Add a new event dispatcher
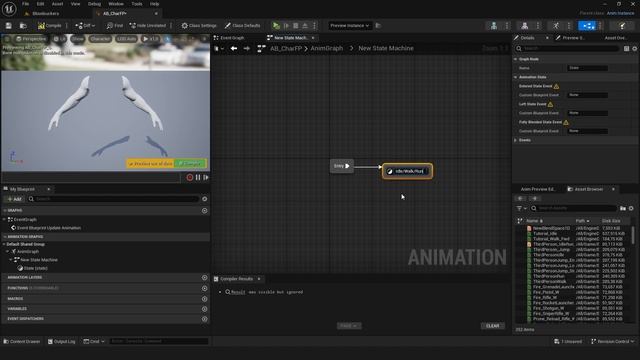The image size is (640, 360). [204, 319]
